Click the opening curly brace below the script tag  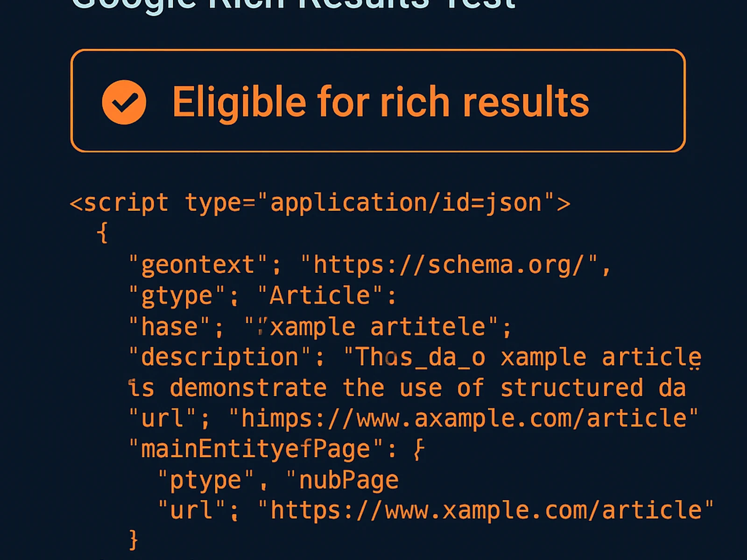point(103,232)
